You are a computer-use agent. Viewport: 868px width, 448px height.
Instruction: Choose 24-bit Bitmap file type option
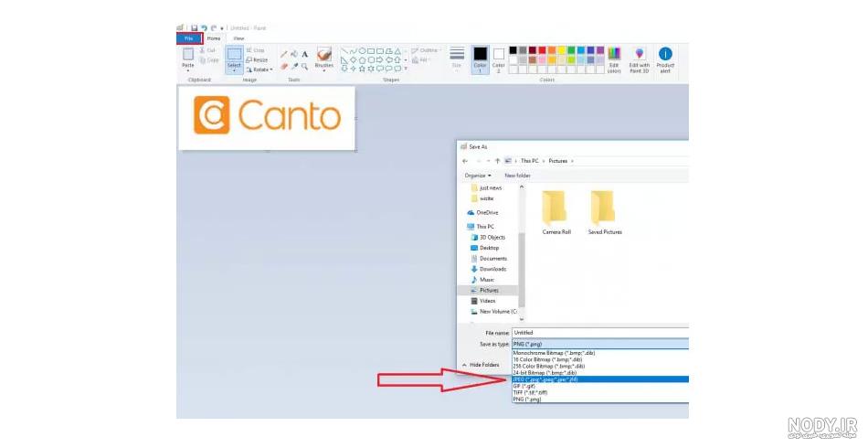click(600, 373)
